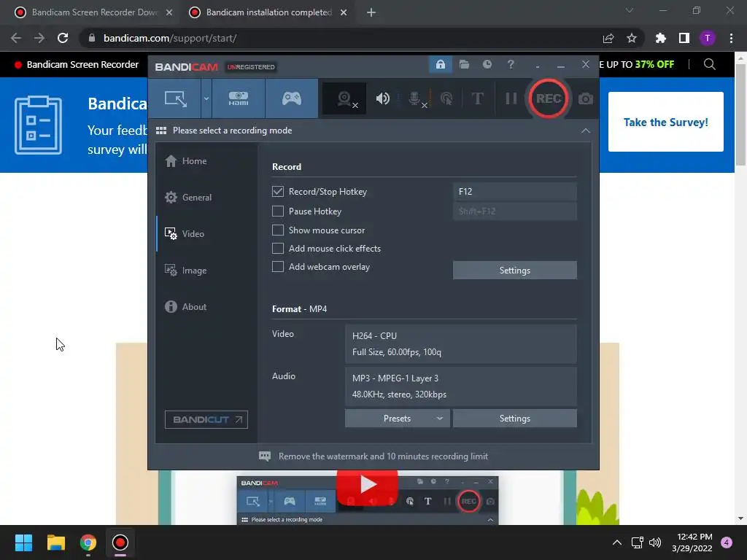Open Format section Settings button

[x=514, y=418]
